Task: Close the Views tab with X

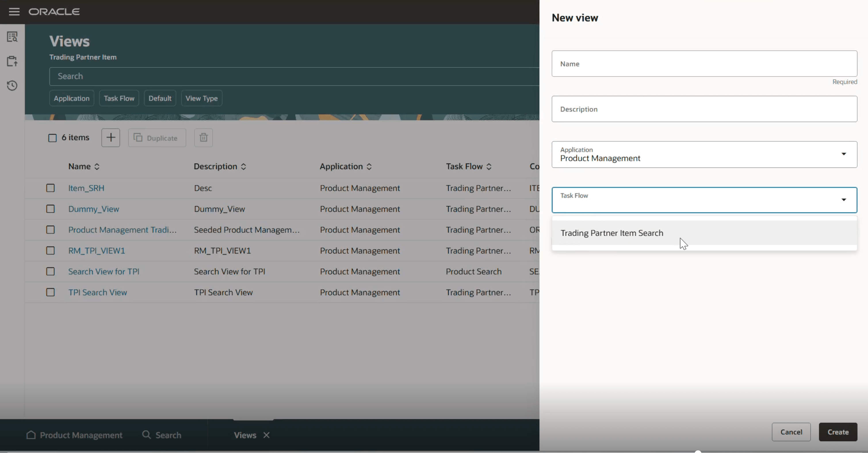Action: click(267, 435)
